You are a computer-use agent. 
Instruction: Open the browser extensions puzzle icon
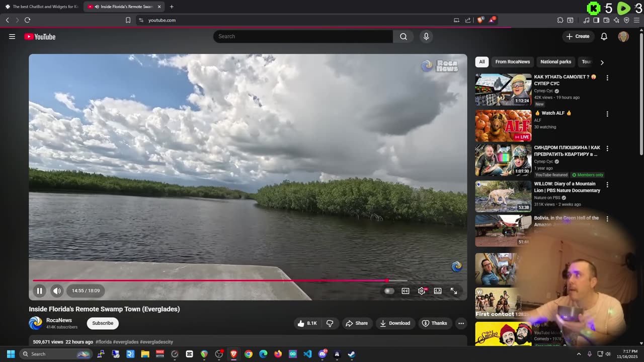coord(560,20)
